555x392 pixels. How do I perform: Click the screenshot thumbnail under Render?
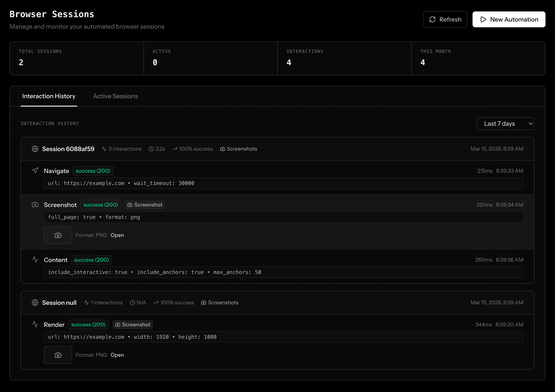pyautogui.click(x=58, y=355)
